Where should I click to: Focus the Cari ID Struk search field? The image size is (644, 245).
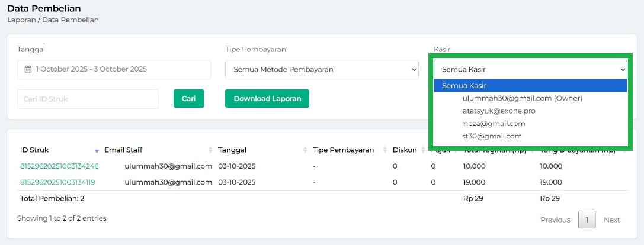88,99
